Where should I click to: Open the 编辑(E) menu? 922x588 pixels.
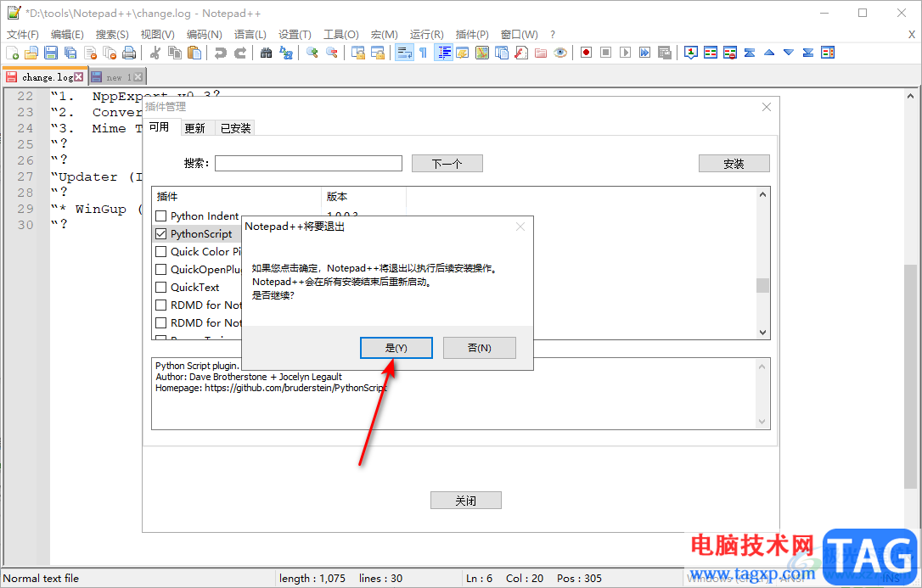click(67, 35)
